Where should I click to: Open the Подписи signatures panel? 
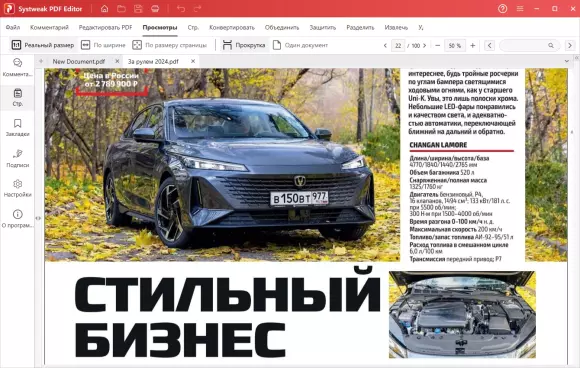[x=17, y=158]
